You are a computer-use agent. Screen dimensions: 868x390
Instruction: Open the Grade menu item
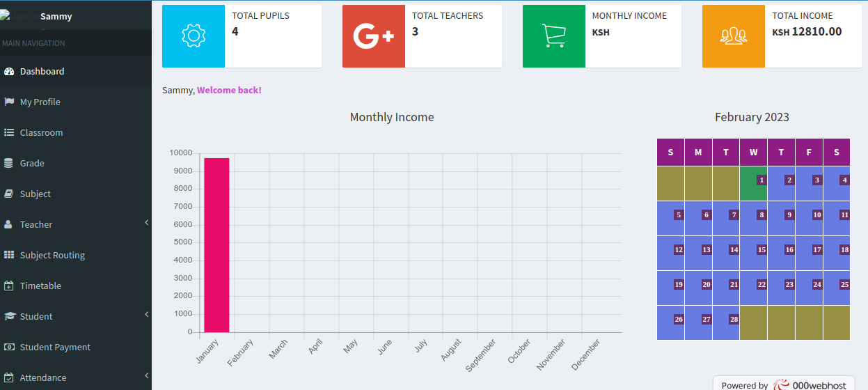(32, 164)
